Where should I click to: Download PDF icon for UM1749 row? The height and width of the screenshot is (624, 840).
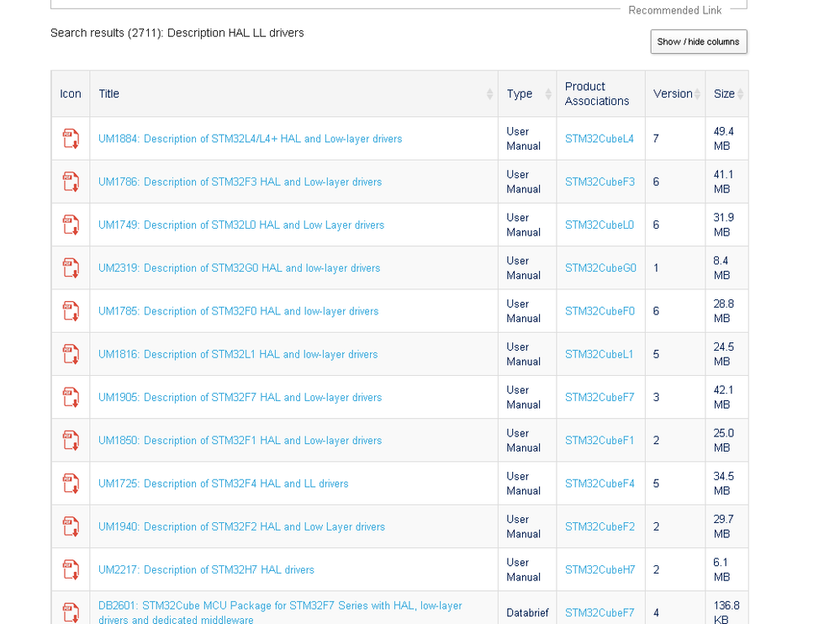tap(71, 225)
